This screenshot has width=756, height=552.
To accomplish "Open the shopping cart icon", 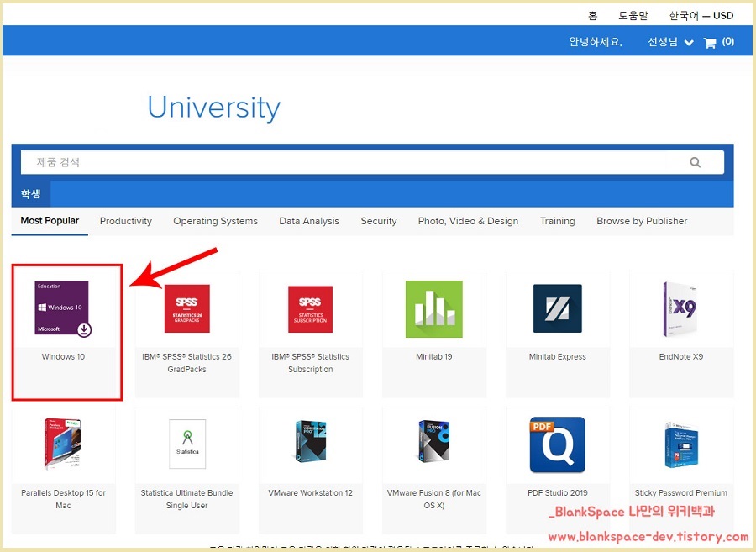I will click(x=710, y=43).
